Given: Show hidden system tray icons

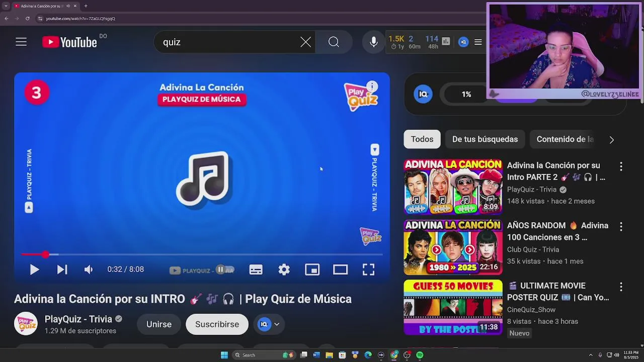Looking at the screenshot, I should click(592, 355).
